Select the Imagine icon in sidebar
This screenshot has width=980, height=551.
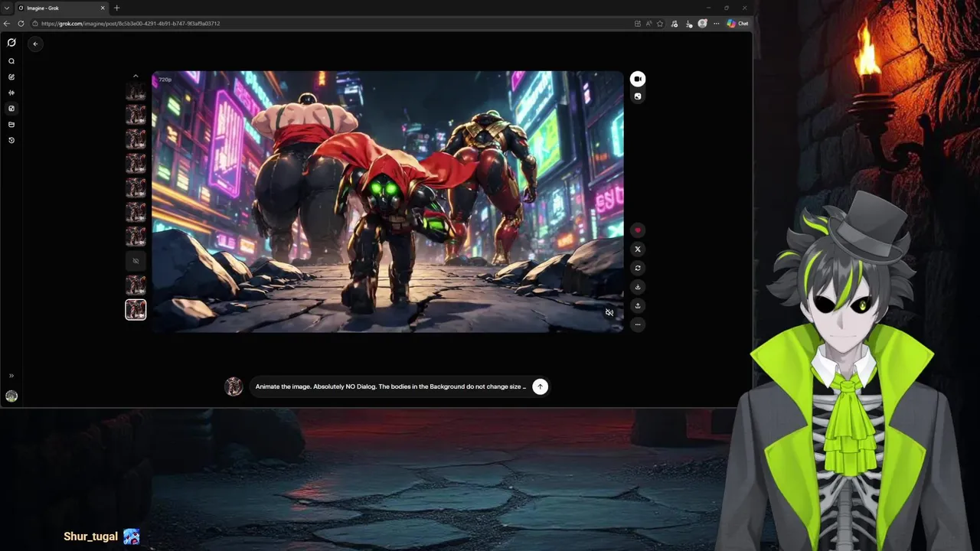pos(11,109)
